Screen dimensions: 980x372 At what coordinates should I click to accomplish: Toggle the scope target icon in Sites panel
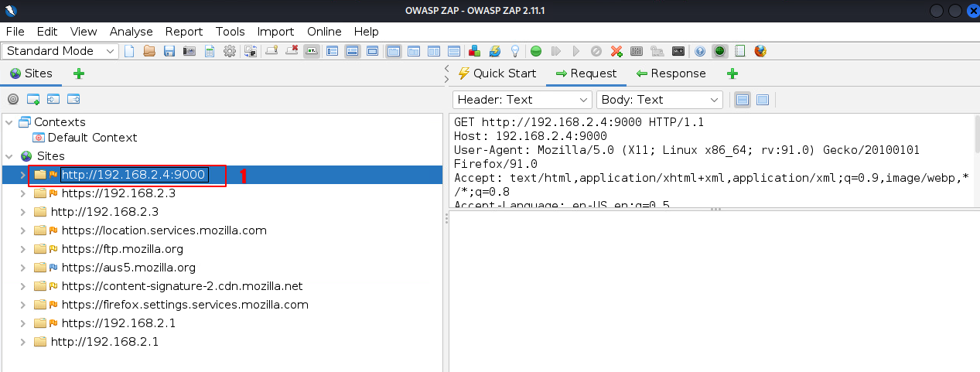tap(13, 99)
